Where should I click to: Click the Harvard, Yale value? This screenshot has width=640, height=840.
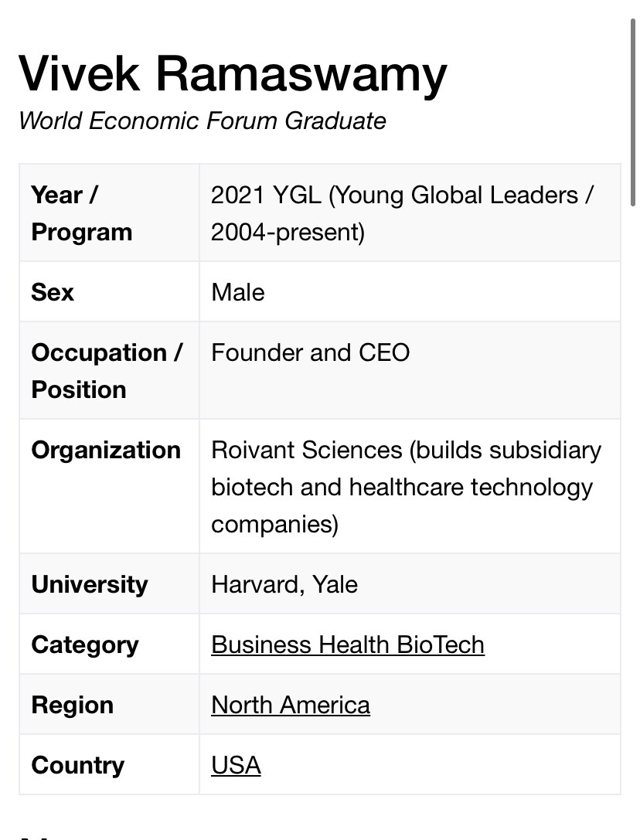(284, 584)
